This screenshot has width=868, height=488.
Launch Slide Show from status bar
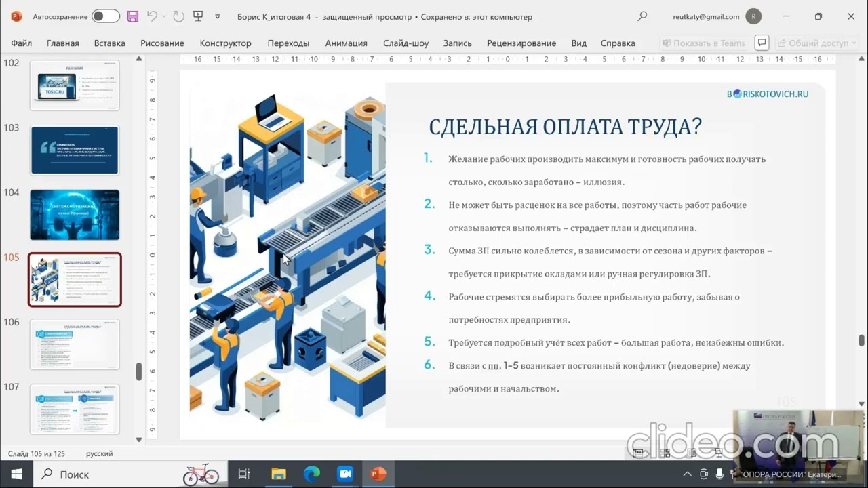pyautogui.click(x=718, y=453)
